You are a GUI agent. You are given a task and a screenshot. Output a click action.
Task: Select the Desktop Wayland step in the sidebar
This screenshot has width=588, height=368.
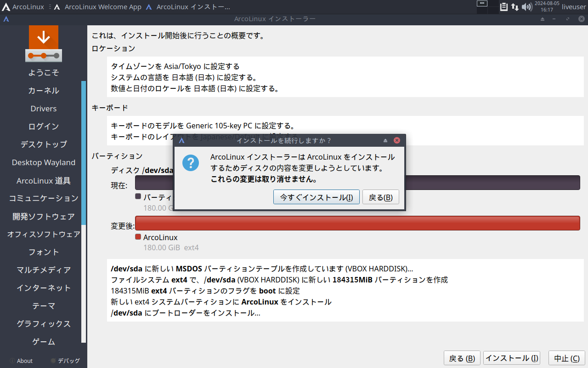click(44, 162)
